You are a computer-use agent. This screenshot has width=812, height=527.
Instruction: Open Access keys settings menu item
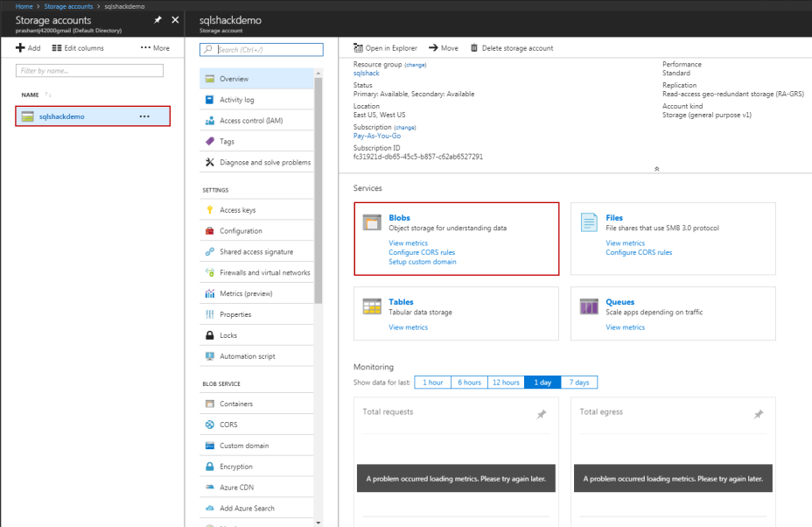[237, 210]
